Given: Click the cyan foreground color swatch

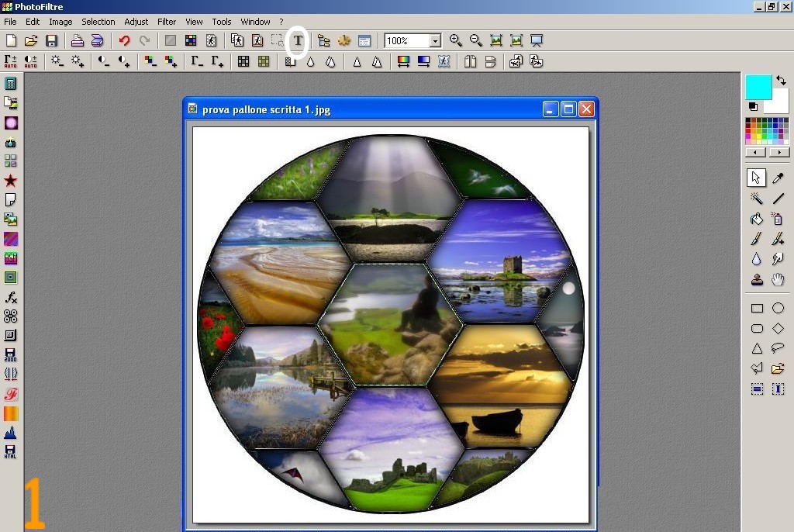Looking at the screenshot, I should [x=757, y=86].
